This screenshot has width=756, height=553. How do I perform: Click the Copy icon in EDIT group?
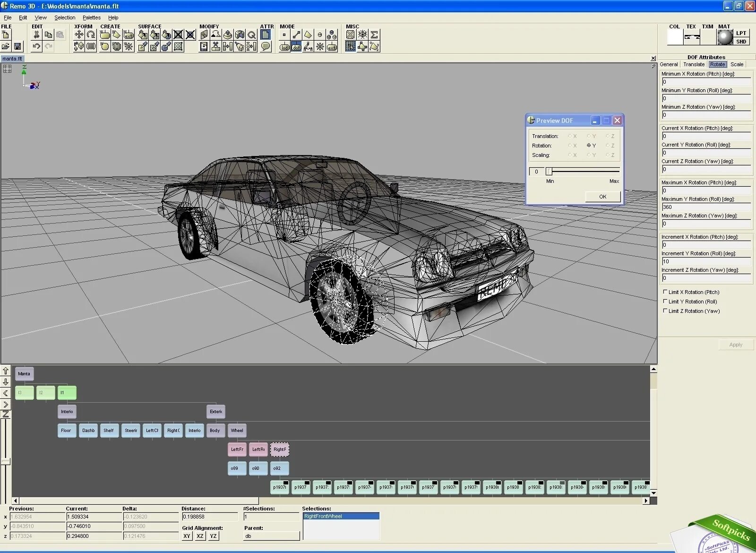coord(48,35)
